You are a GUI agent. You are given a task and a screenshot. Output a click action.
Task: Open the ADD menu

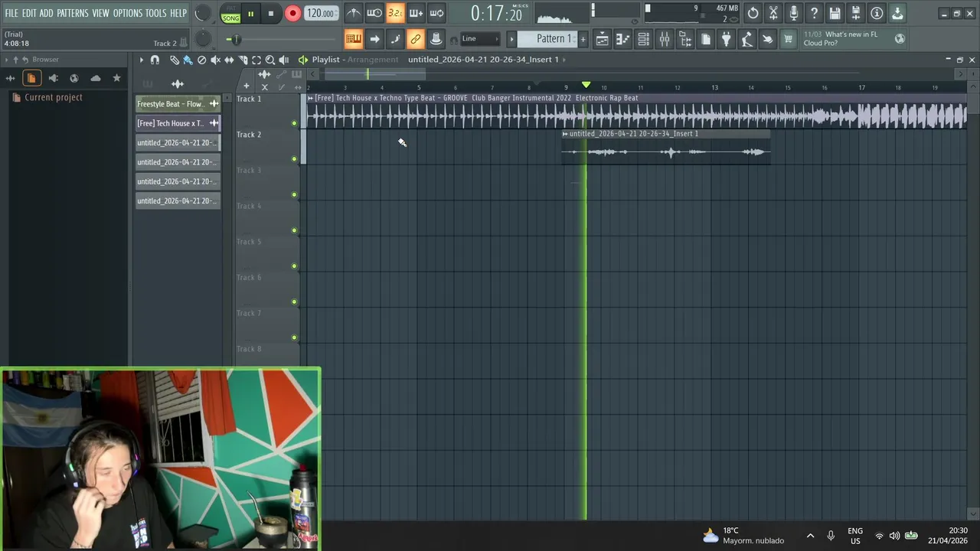[47, 13]
